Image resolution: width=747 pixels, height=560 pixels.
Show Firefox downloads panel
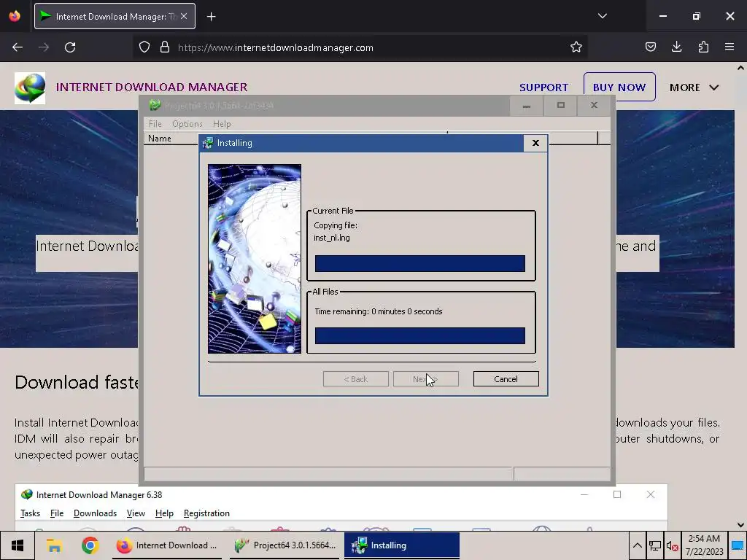[x=676, y=47]
